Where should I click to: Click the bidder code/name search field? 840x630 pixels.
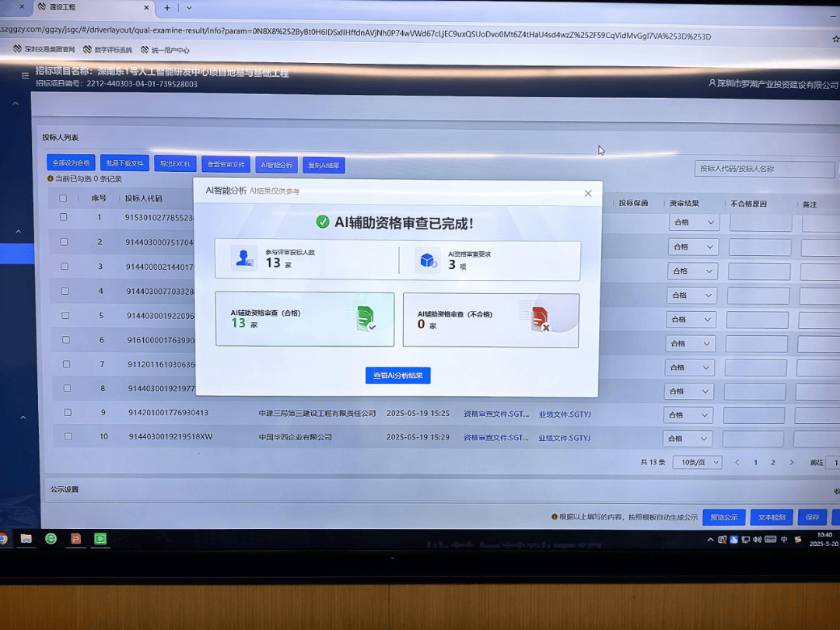point(764,169)
